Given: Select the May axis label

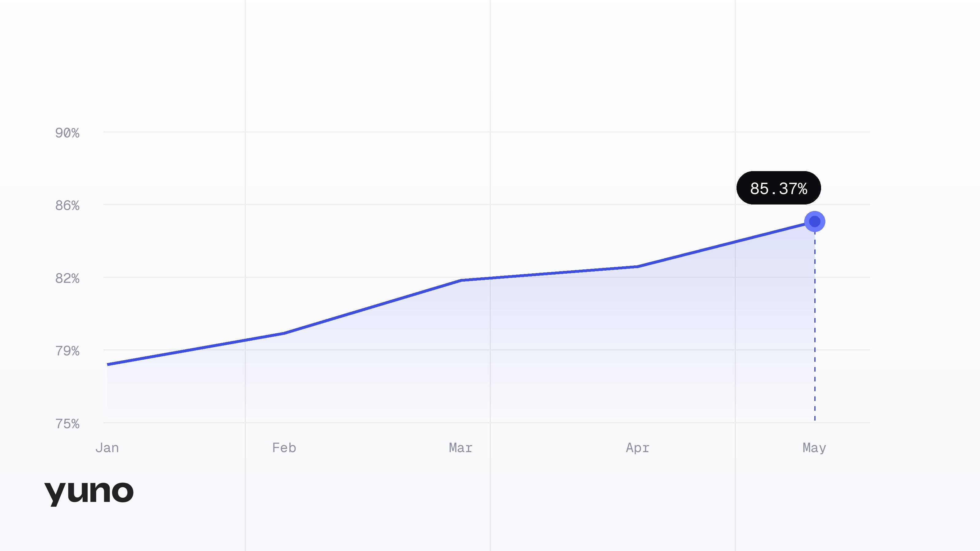Looking at the screenshot, I should (814, 448).
